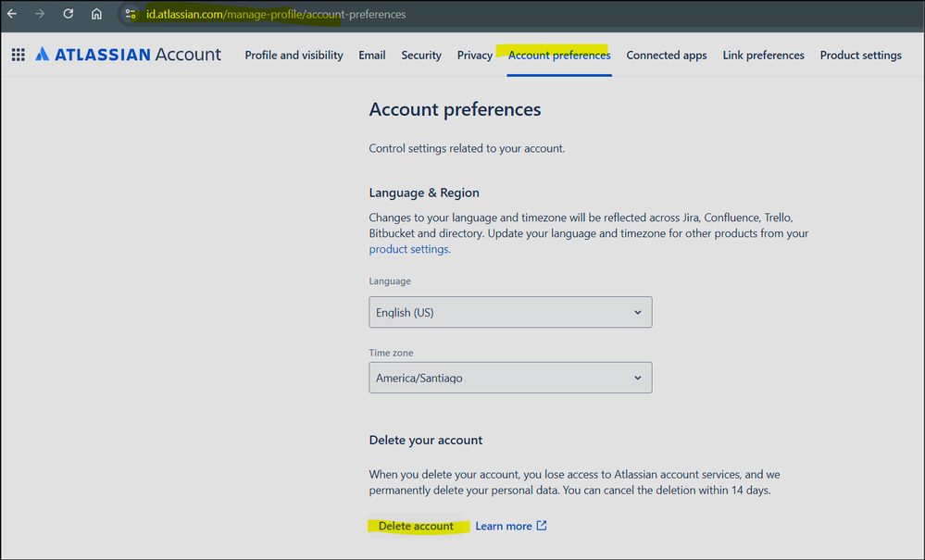Open the site permissions icon in address bar
Screen dimensions: 925x560
click(130, 14)
